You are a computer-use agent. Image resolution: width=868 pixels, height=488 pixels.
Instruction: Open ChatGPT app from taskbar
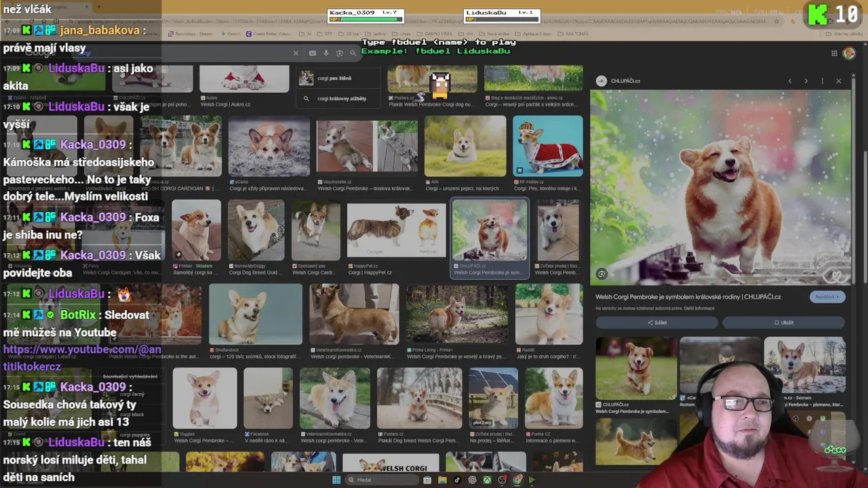472,480
